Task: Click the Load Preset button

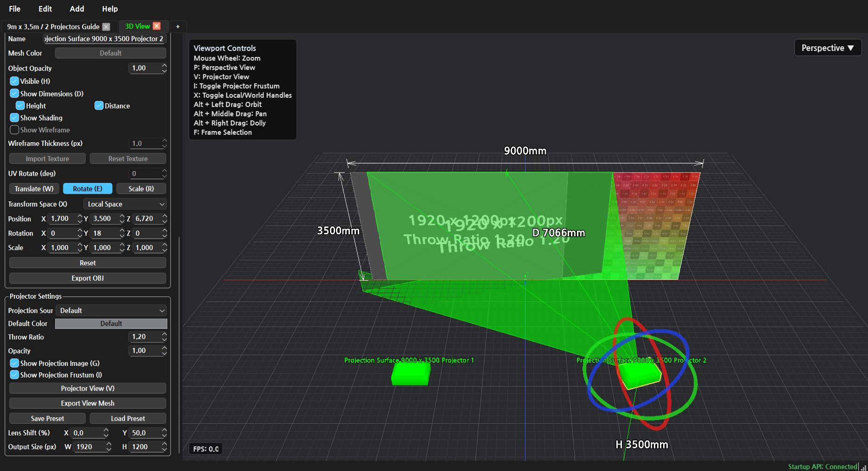Action: [x=128, y=419]
